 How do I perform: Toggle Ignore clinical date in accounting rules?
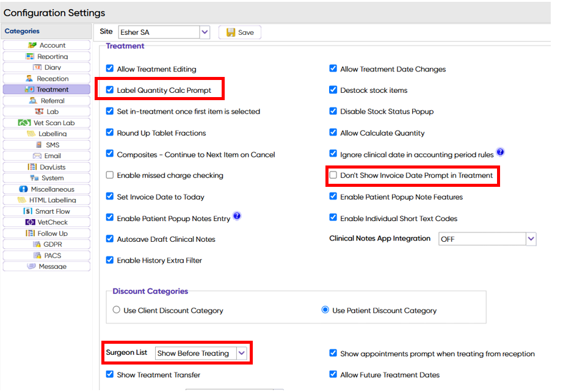click(333, 153)
